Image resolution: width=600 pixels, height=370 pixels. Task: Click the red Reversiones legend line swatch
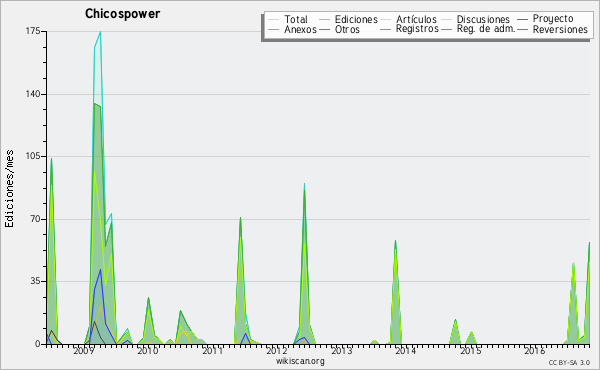[522, 30]
